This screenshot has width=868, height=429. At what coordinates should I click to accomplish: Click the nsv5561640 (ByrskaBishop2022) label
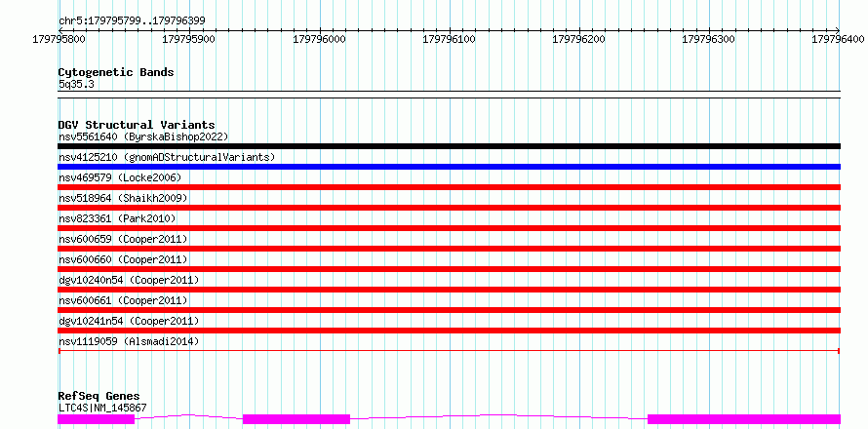tap(143, 136)
